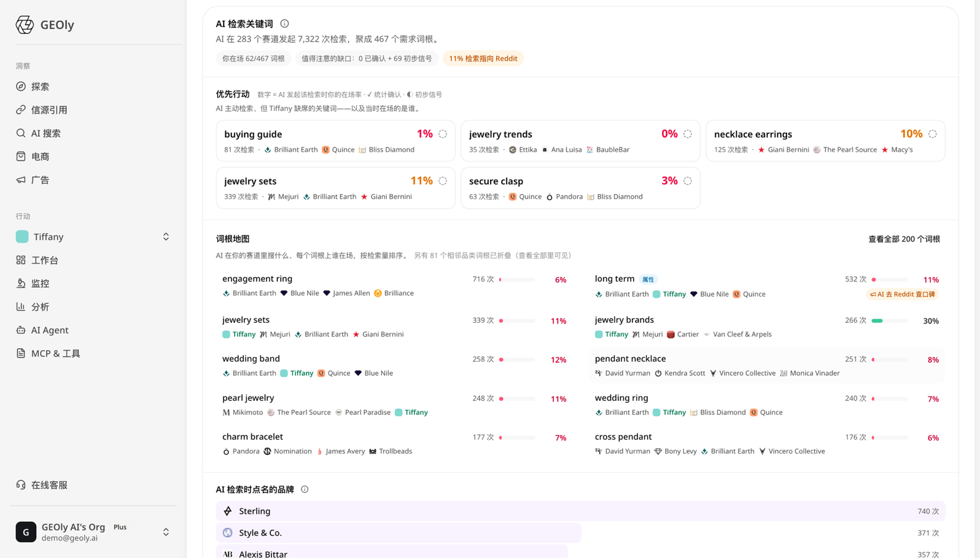Viewport: 980px width, 558px height.
Task: Click jewelry brands 30% progress bar
Action: (890, 321)
